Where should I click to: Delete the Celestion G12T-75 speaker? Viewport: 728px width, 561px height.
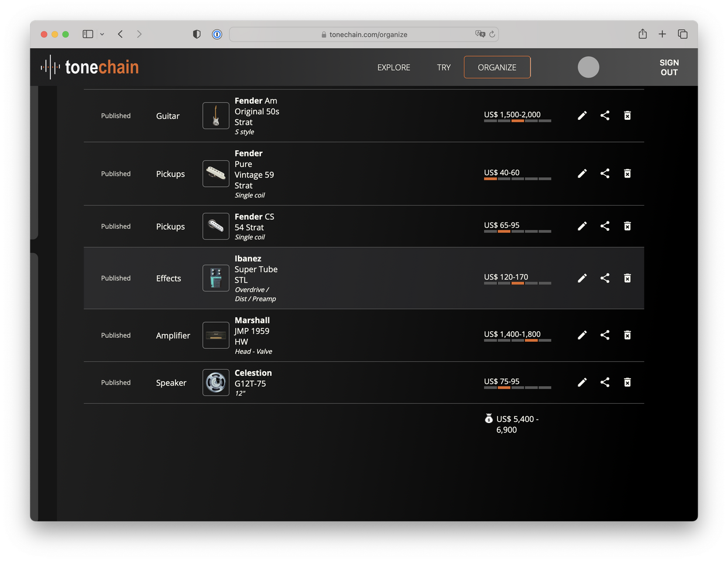point(627,382)
